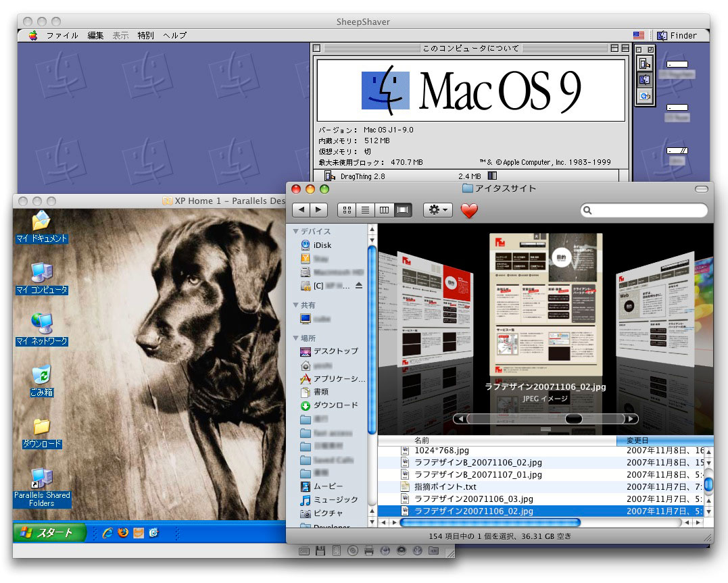Open Internet Explorer from XP quick launch

tap(107, 532)
